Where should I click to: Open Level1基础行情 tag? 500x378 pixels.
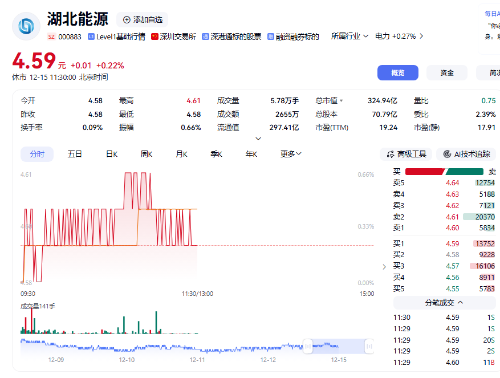click(x=117, y=37)
